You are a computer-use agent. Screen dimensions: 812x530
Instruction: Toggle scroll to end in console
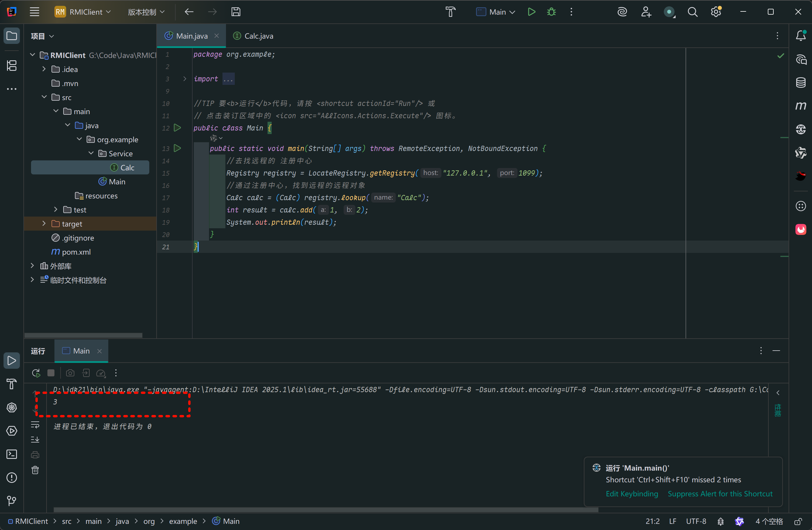click(x=35, y=440)
